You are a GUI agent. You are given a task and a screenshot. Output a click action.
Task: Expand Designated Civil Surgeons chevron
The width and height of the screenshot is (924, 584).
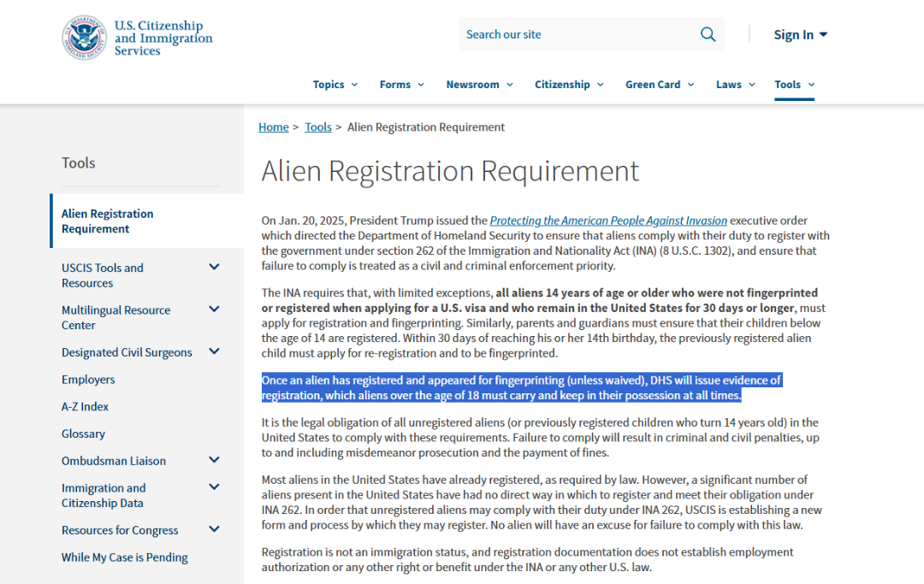coord(214,351)
